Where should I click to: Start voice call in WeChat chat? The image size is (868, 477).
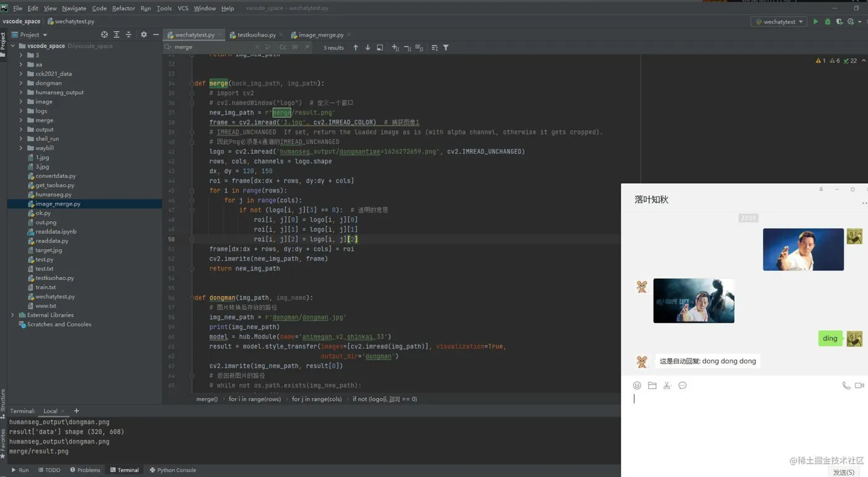pos(846,385)
